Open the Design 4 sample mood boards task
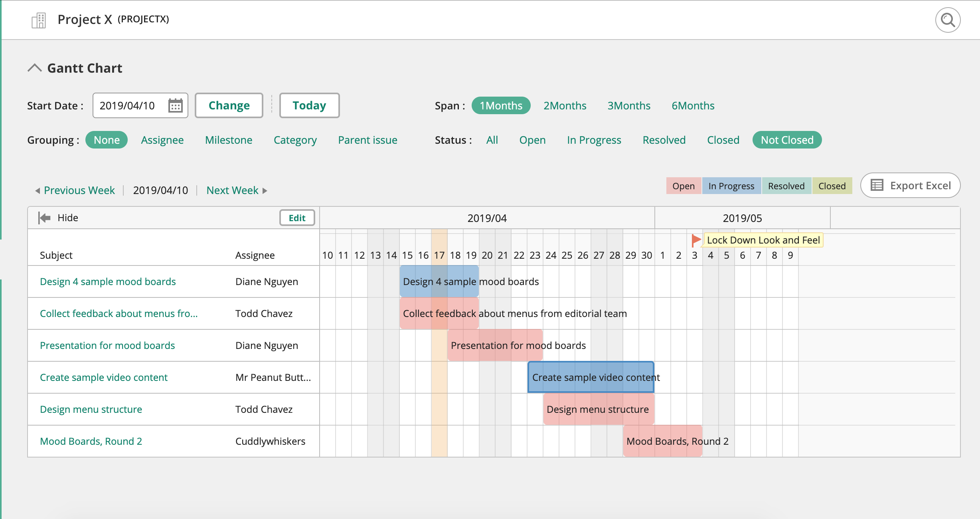The height and width of the screenshot is (519, 980). pos(107,281)
